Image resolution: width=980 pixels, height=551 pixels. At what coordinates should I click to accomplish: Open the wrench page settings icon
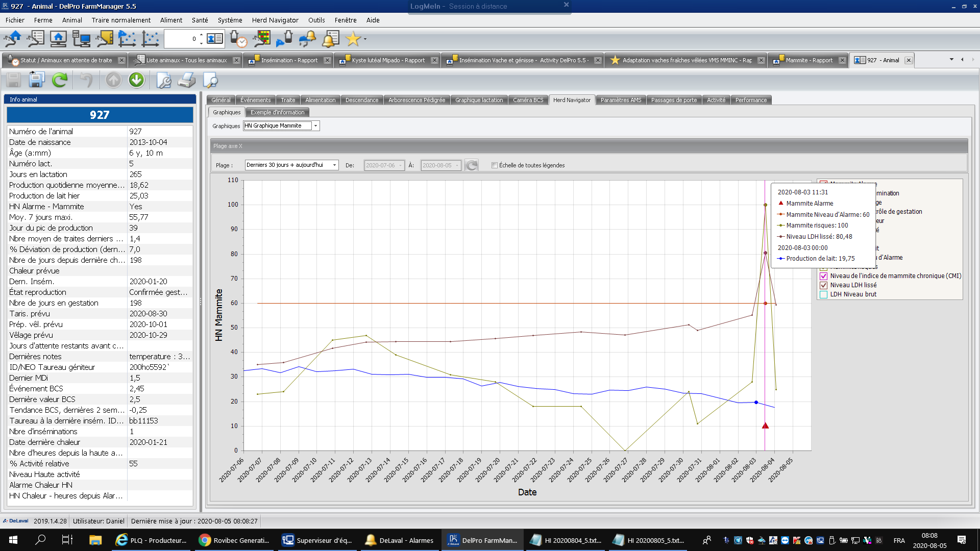[163, 80]
